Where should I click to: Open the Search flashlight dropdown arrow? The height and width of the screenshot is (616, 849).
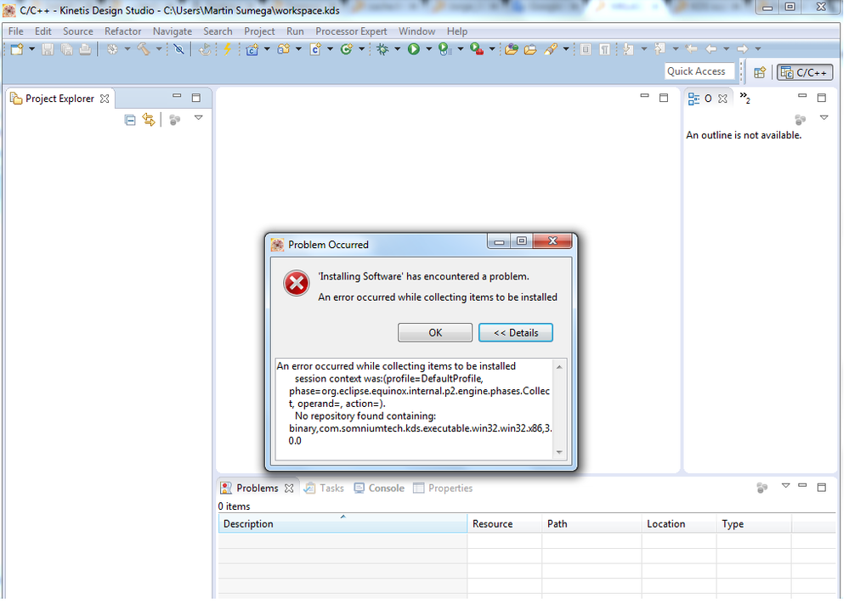pos(566,49)
